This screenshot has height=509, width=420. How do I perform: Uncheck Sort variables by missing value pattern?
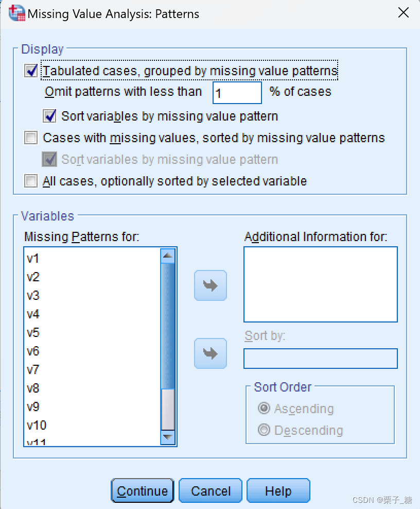tap(49, 116)
